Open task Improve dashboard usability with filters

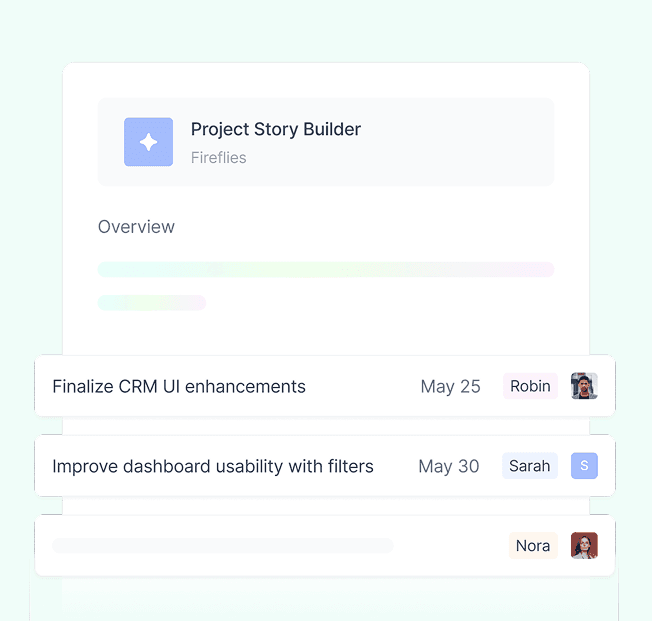pyautogui.click(x=213, y=466)
